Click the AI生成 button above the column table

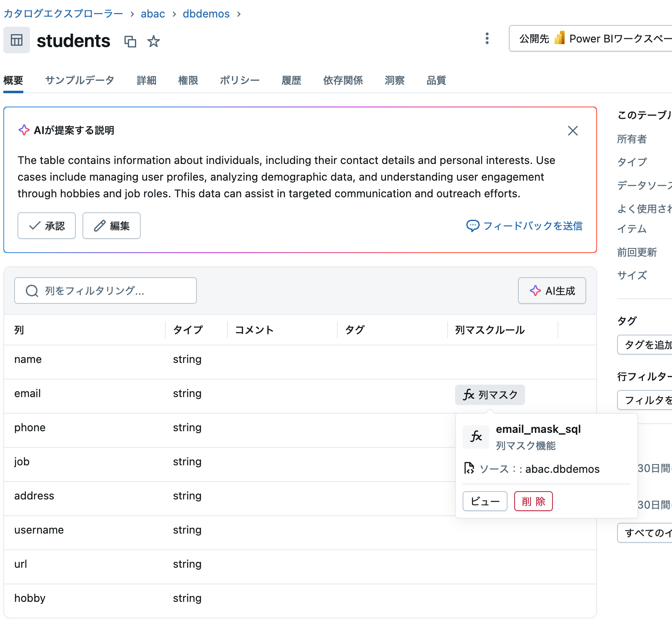click(552, 291)
